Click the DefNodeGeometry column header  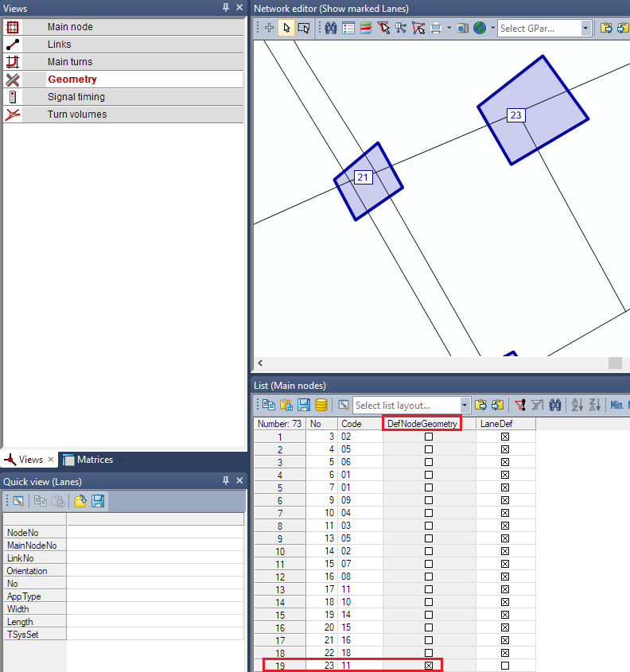(422, 424)
